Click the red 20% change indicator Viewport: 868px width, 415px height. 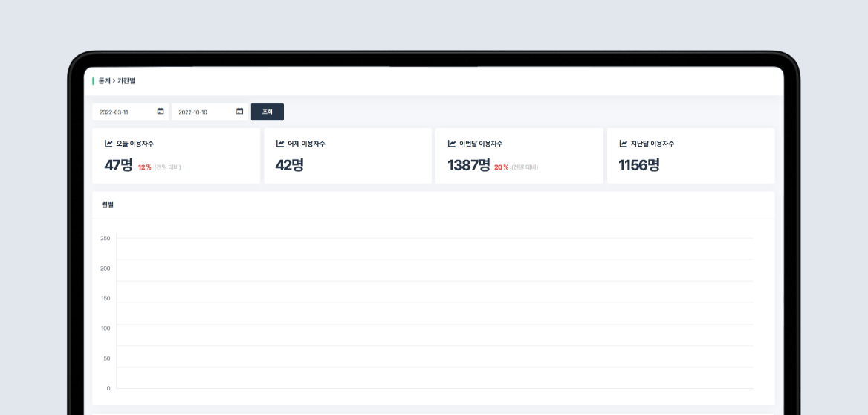(501, 167)
